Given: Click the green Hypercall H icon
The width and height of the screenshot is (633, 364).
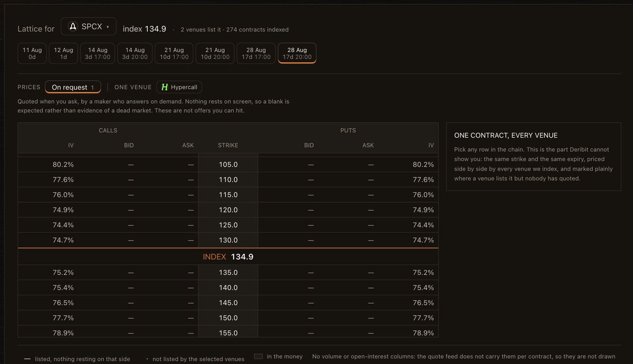Looking at the screenshot, I should coord(165,87).
